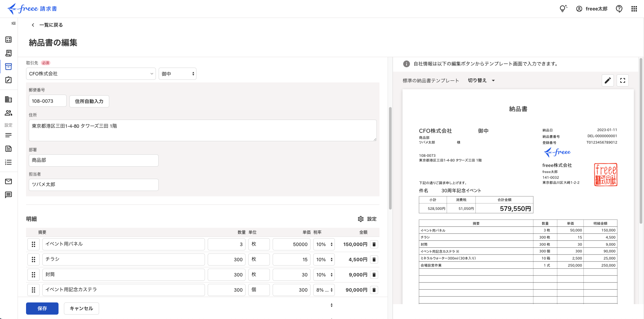Click the 担当者 ツバメ太郎 input field
644x319 pixels.
(93, 185)
